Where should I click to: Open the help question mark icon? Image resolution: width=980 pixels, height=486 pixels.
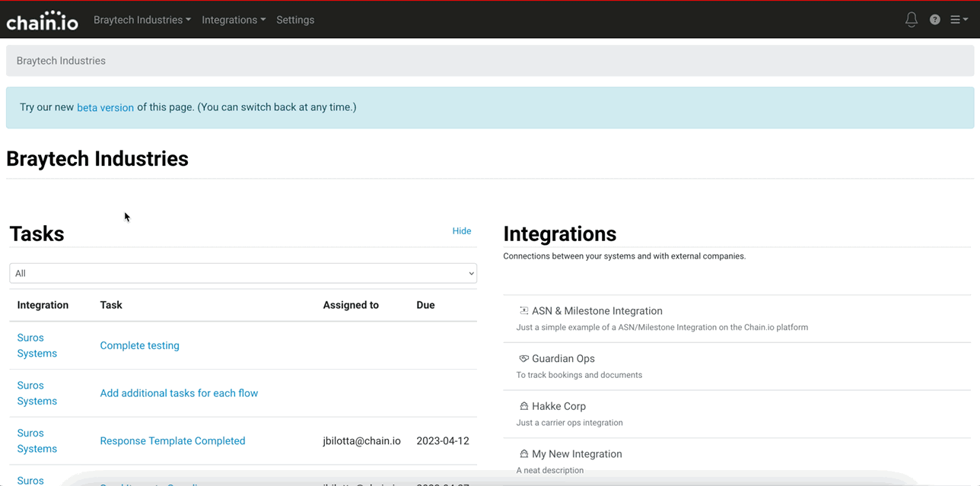935,20
